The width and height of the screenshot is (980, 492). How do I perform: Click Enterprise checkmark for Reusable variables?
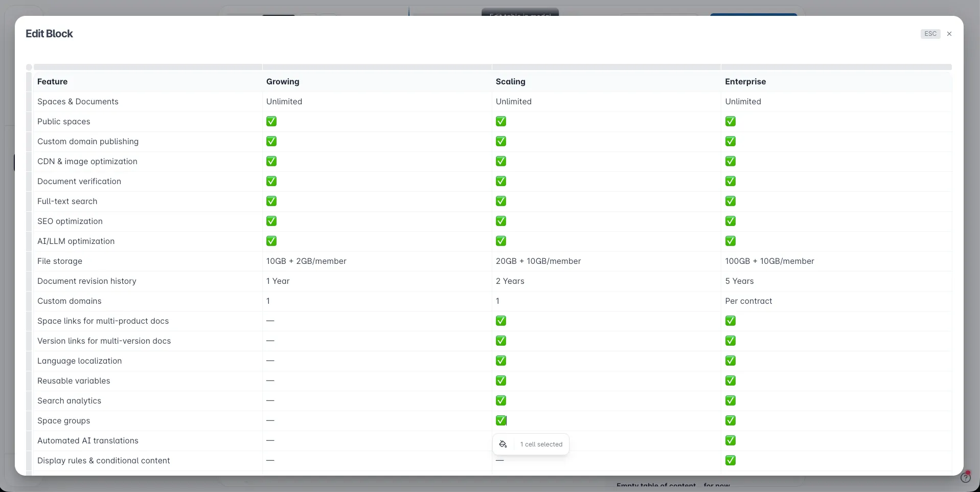pos(731,381)
